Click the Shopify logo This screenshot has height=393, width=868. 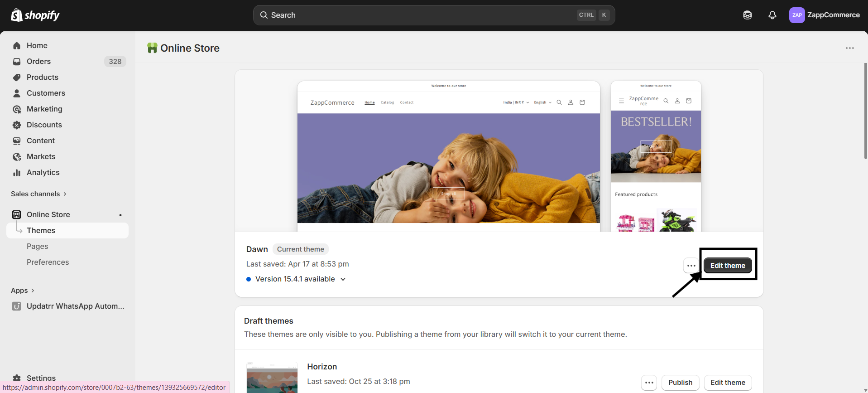click(x=35, y=15)
